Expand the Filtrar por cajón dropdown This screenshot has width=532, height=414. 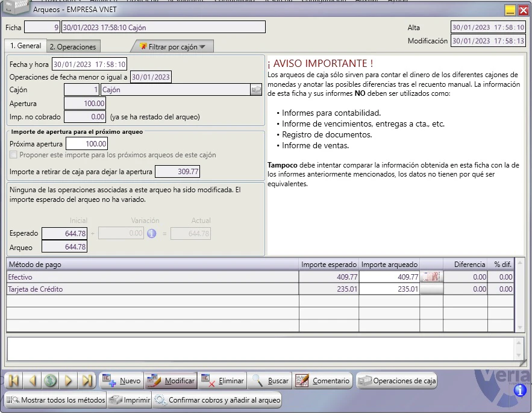(173, 47)
